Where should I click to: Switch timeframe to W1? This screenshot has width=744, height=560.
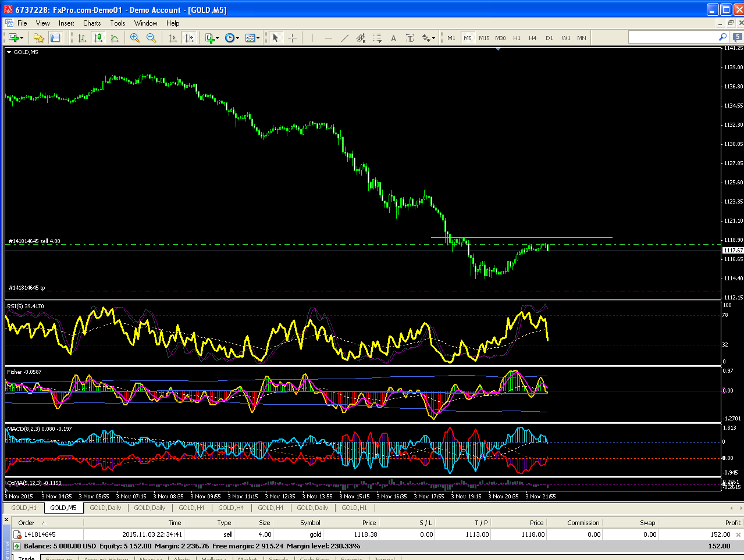[566, 38]
